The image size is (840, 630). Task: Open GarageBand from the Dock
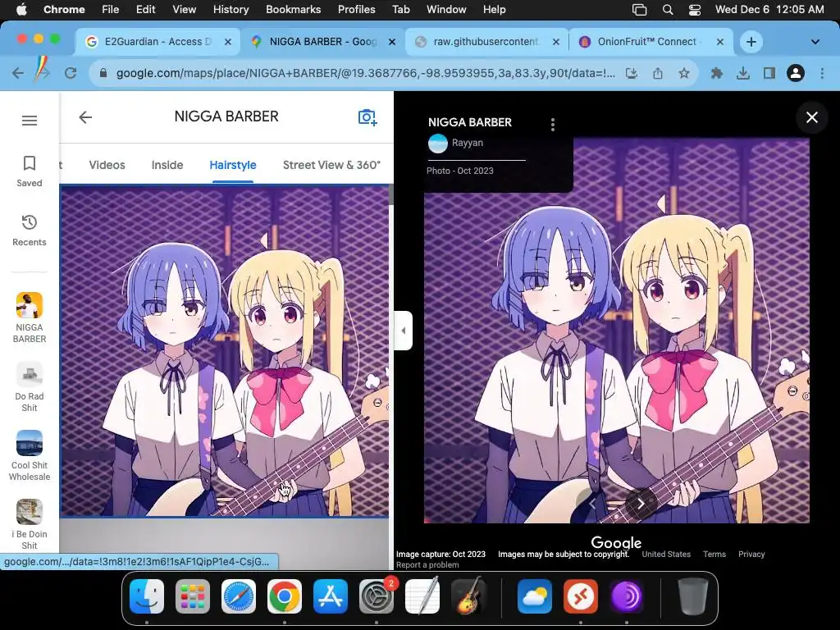(468, 596)
